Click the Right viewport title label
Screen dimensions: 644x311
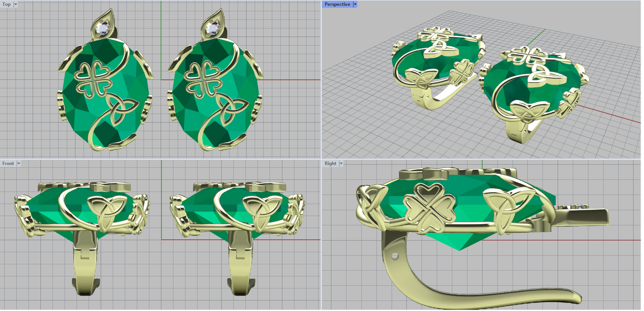click(x=330, y=164)
